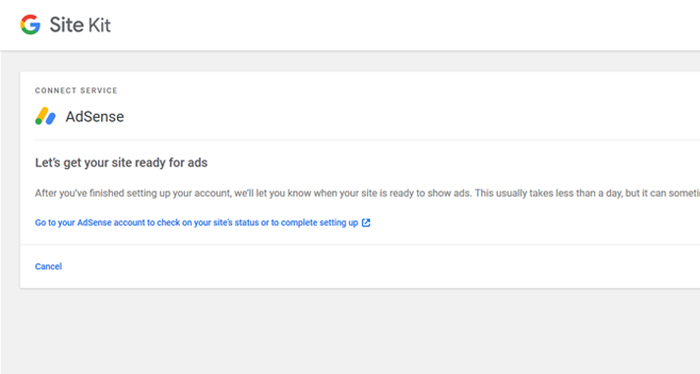Screen dimensions: 700x374
Task: Select the 'CONNECT SERVICE' label
Action: click(x=76, y=91)
